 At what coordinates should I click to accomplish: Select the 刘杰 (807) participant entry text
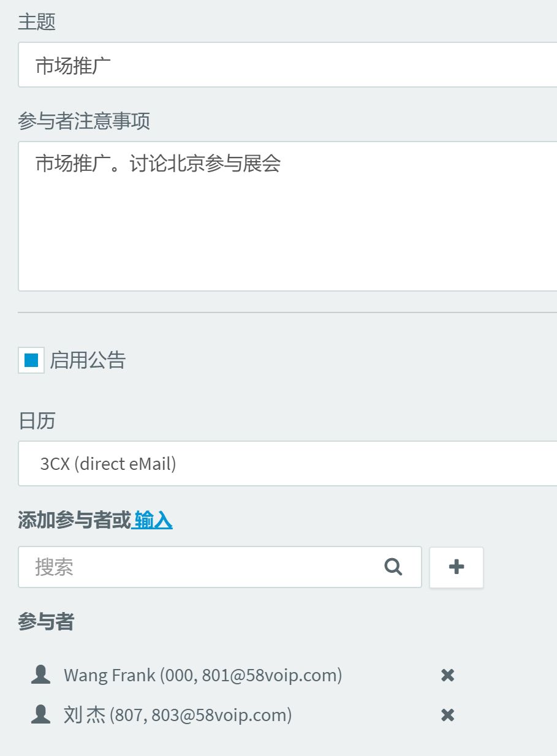pos(178,715)
